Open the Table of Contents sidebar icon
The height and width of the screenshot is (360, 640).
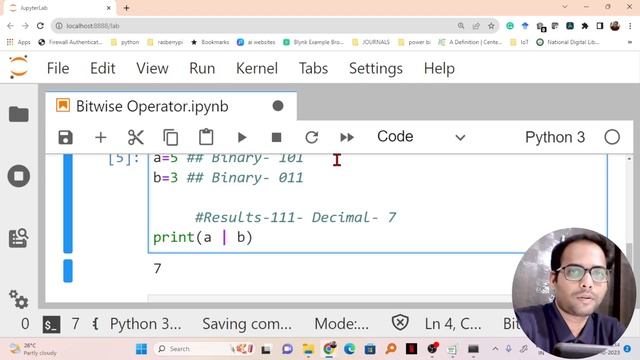[x=19, y=238]
